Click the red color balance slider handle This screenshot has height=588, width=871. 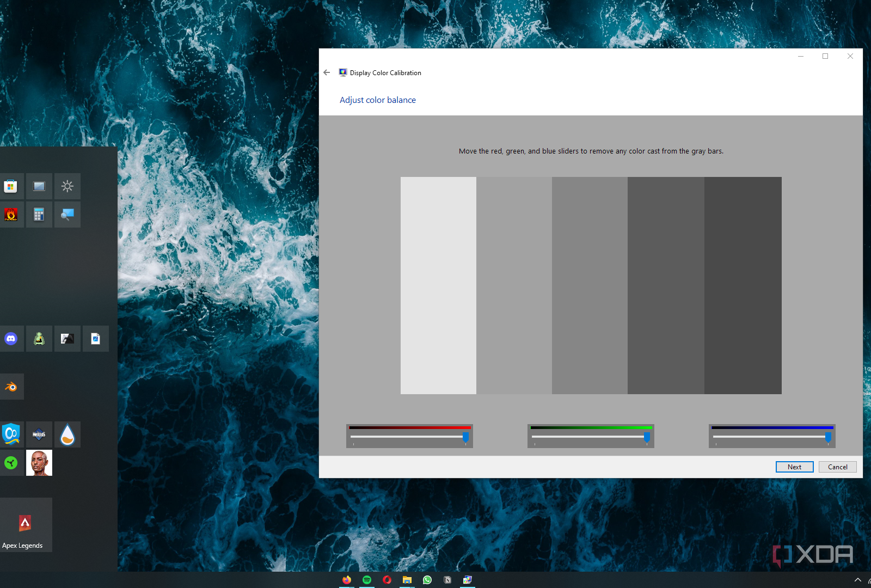pyautogui.click(x=465, y=437)
